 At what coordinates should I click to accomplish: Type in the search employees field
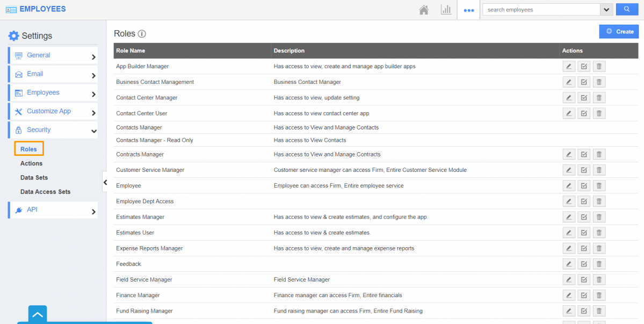point(540,10)
